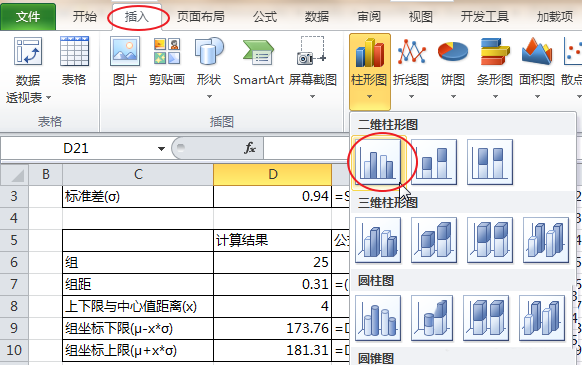Choose the 2D stacked column chart
The image size is (582, 365).
(x=434, y=162)
